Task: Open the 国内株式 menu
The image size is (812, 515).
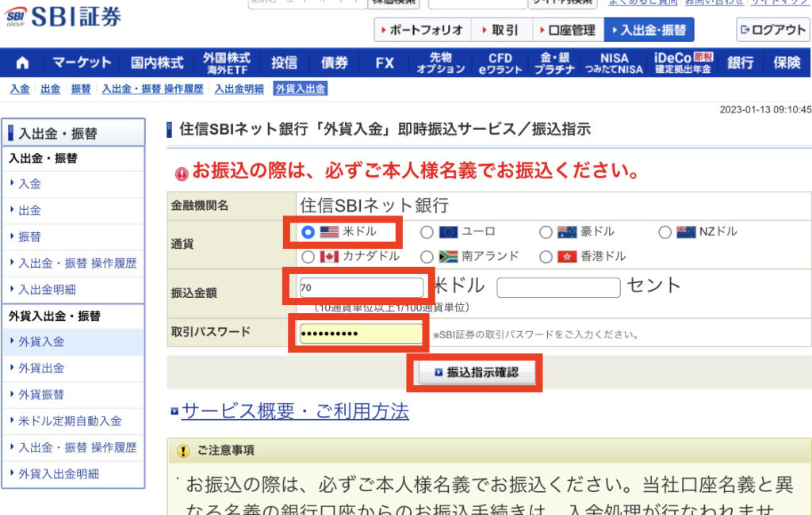Action: coord(157,63)
